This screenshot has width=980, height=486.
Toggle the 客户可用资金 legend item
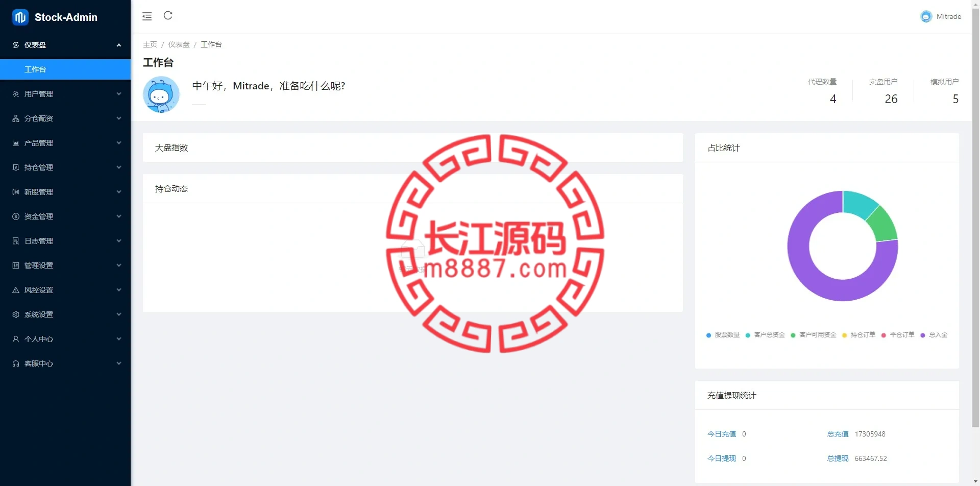point(814,335)
